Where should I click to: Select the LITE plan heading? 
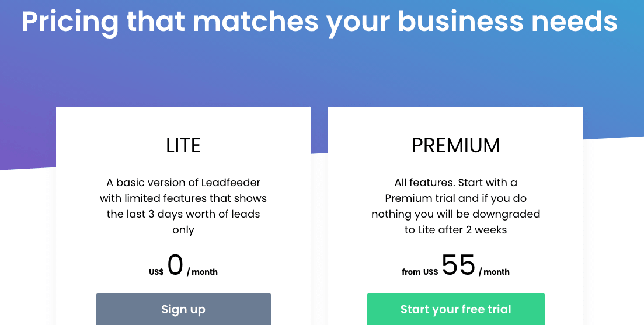click(x=183, y=145)
